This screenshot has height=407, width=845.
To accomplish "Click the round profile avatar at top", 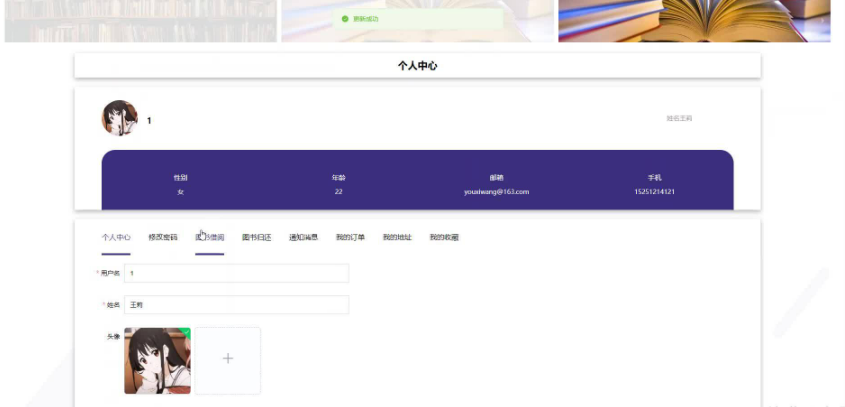I will pyautogui.click(x=120, y=118).
